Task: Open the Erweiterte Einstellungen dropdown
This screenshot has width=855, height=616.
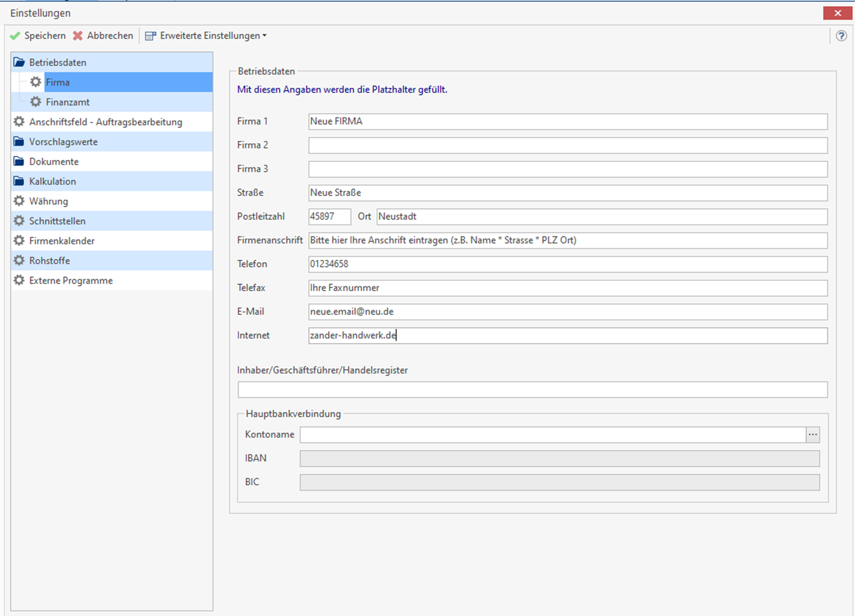Action: [x=206, y=36]
